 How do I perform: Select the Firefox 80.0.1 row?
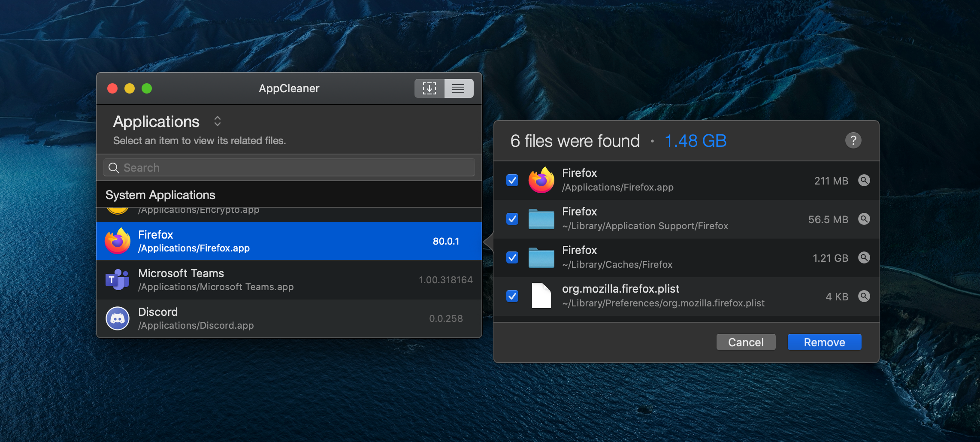[289, 241]
